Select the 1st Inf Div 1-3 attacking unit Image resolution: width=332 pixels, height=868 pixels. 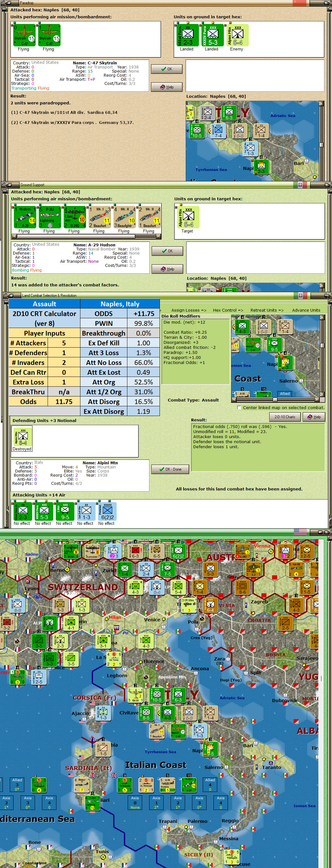tap(86, 511)
